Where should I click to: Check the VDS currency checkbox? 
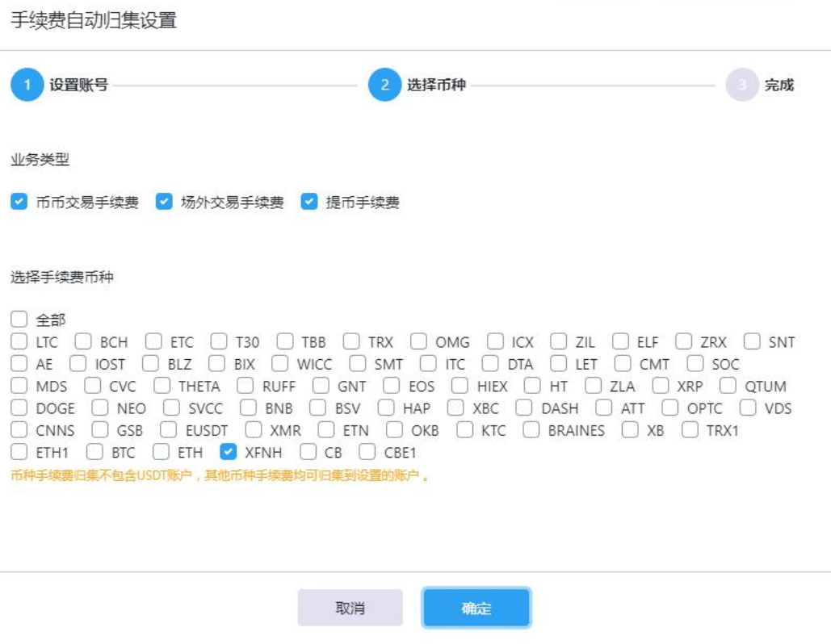748,408
